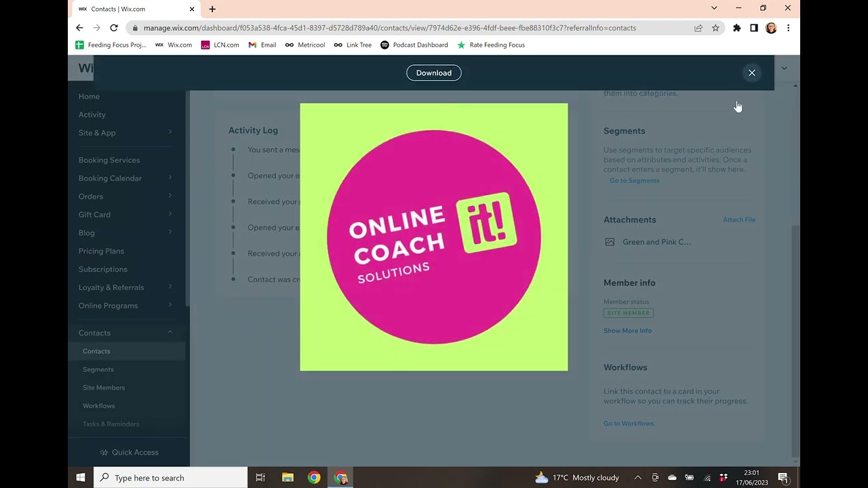Screen dimensions: 868x488
Task: Open the Green and Pink attachment
Action: pos(648,242)
